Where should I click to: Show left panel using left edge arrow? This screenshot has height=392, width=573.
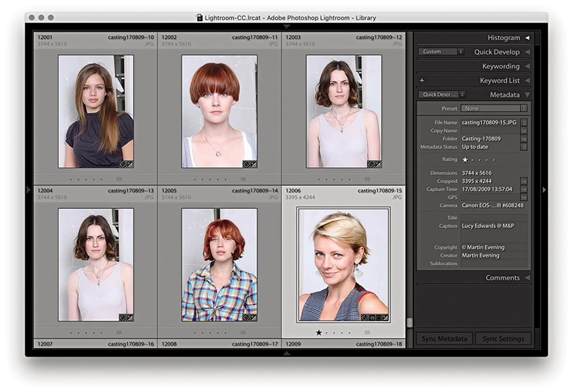[28, 190]
